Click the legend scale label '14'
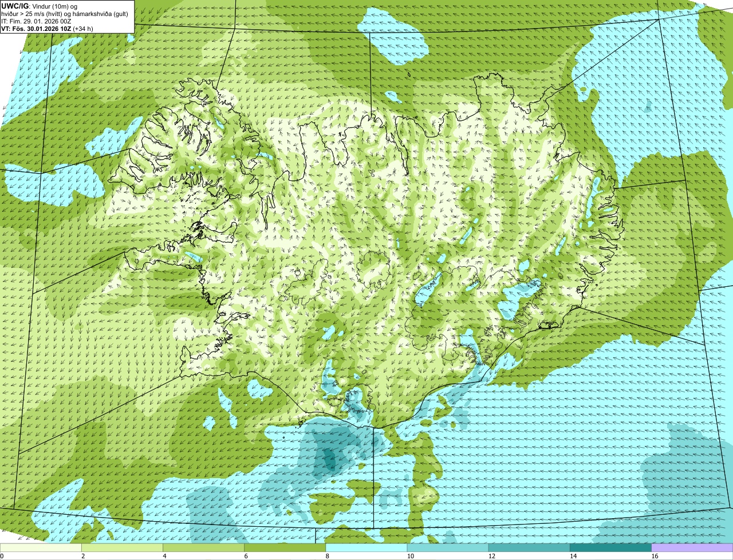The height and width of the screenshot is (560, 733). 573,556
